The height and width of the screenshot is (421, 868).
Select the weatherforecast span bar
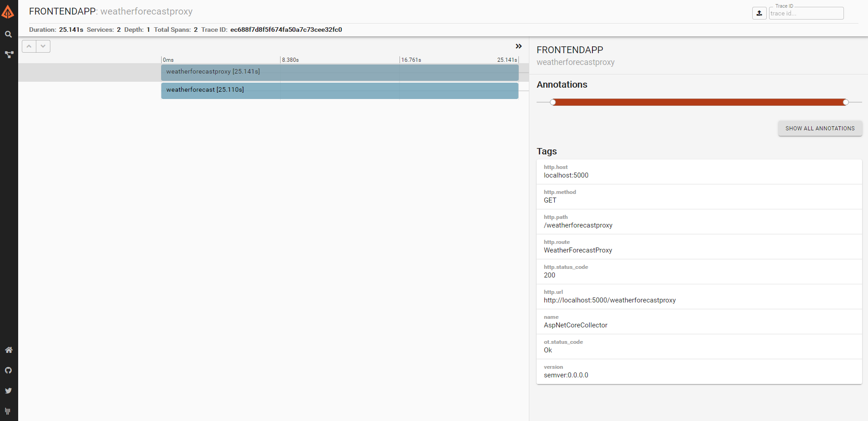(x=340, y=90)
